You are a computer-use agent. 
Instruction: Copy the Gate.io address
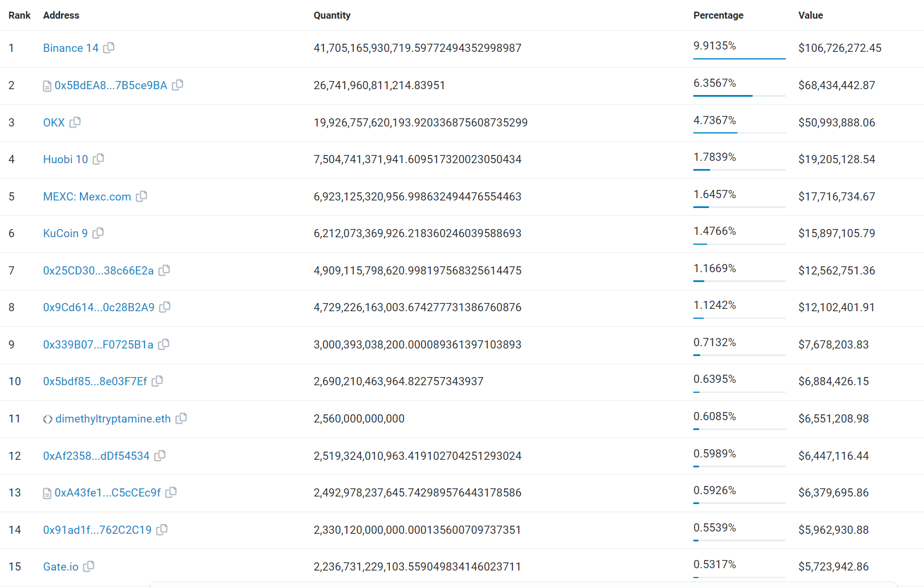tap(89, 566)
